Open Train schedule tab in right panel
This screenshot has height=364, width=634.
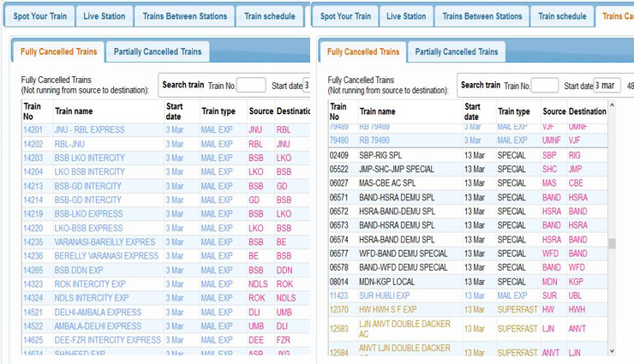coord(562,16)
